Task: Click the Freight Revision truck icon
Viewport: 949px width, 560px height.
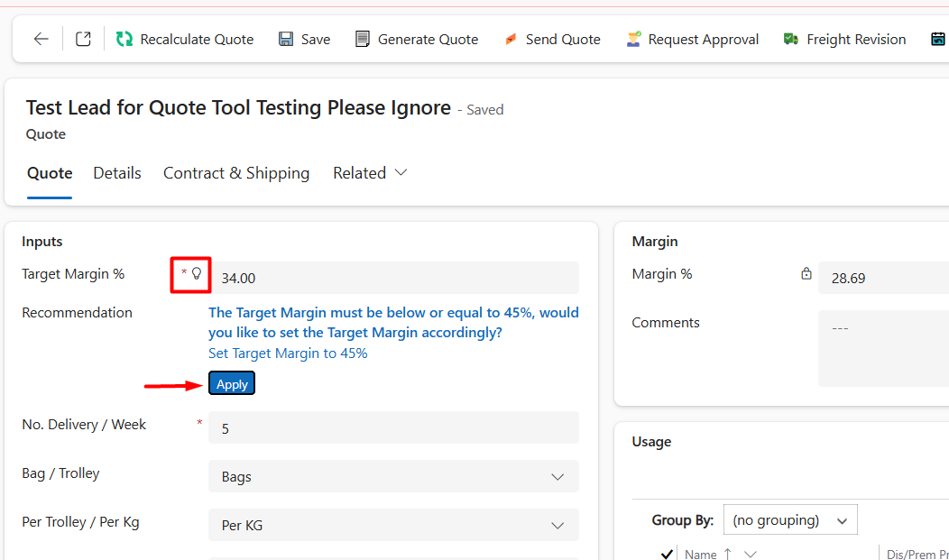Action: tap(790, 40)
